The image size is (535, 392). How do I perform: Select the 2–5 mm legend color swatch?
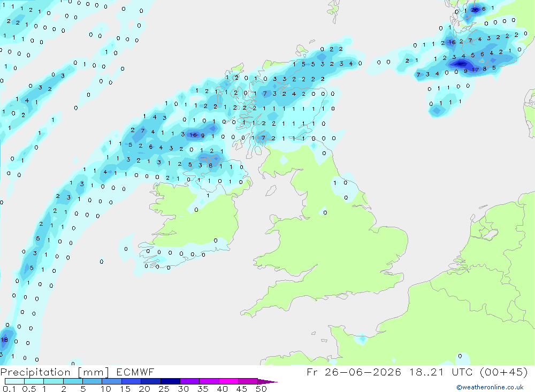[73, 381]
